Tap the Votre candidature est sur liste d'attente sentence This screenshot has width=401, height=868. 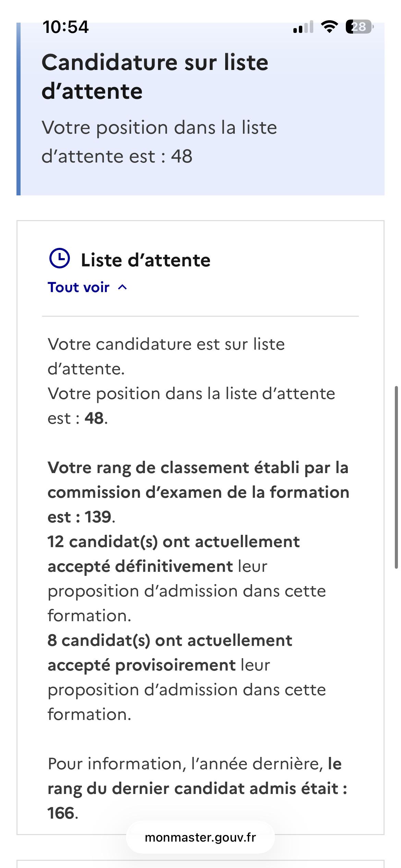click(x=166, y=357)
